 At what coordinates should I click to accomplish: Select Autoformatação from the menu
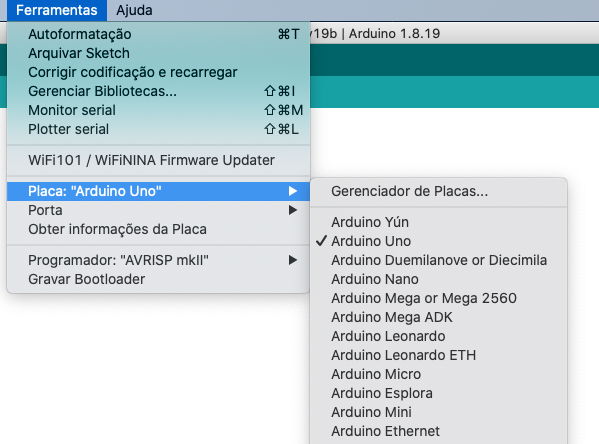158,34
